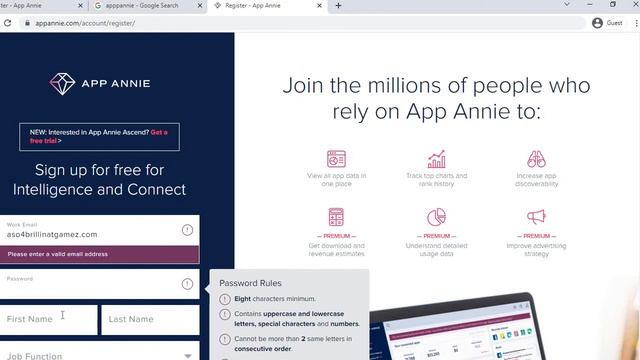
Task: Restore down the browser window
Action: click(613, 4)
